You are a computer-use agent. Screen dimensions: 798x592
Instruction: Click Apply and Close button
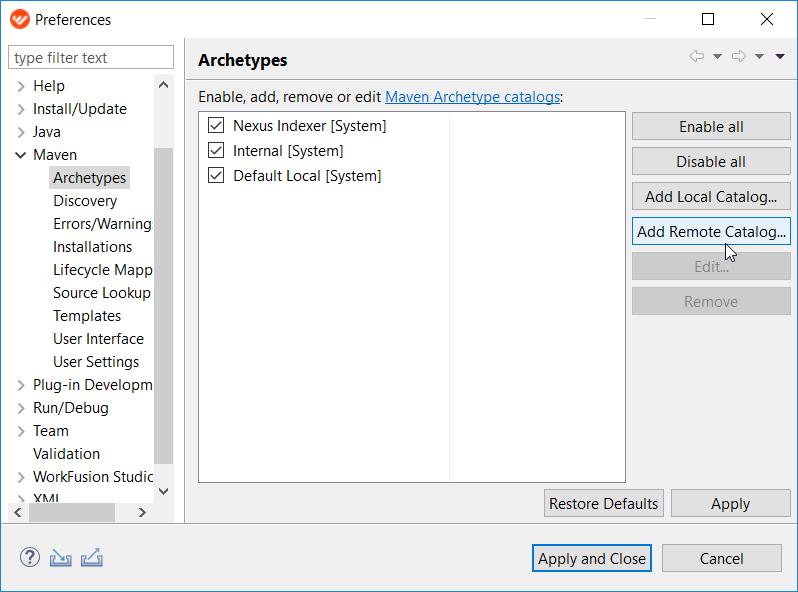click(592, 558)
